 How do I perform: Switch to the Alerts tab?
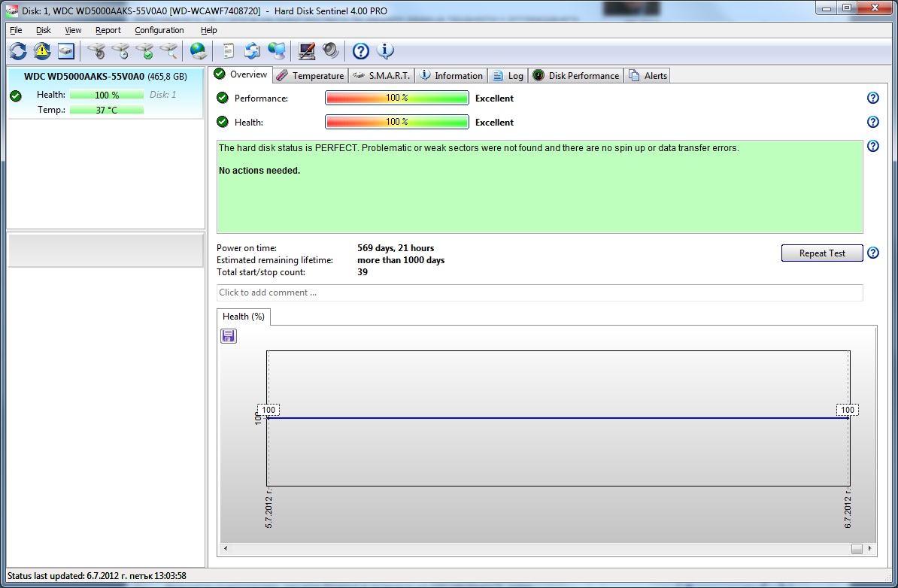(648, 76)
